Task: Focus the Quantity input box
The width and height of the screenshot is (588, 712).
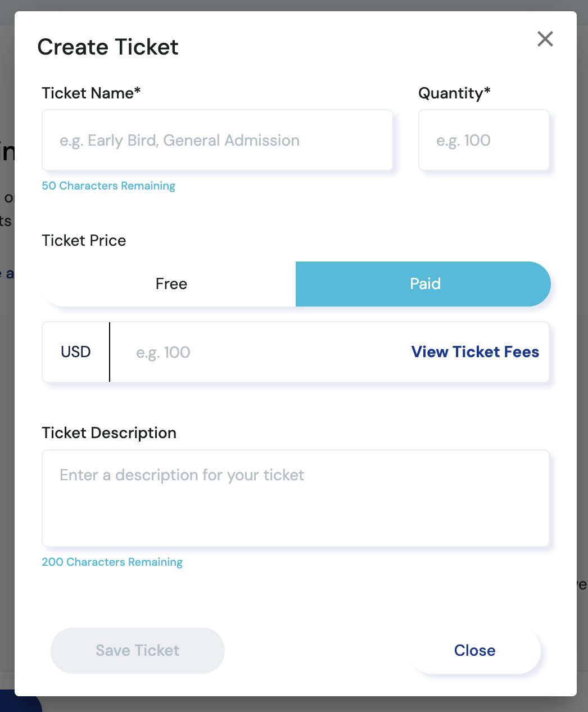Action: tap(483, 140)
